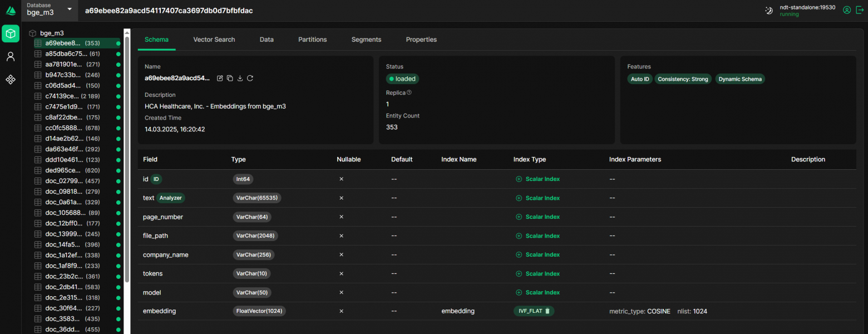
Task: Click the embedding index name cell
Action: coord(458,311)
